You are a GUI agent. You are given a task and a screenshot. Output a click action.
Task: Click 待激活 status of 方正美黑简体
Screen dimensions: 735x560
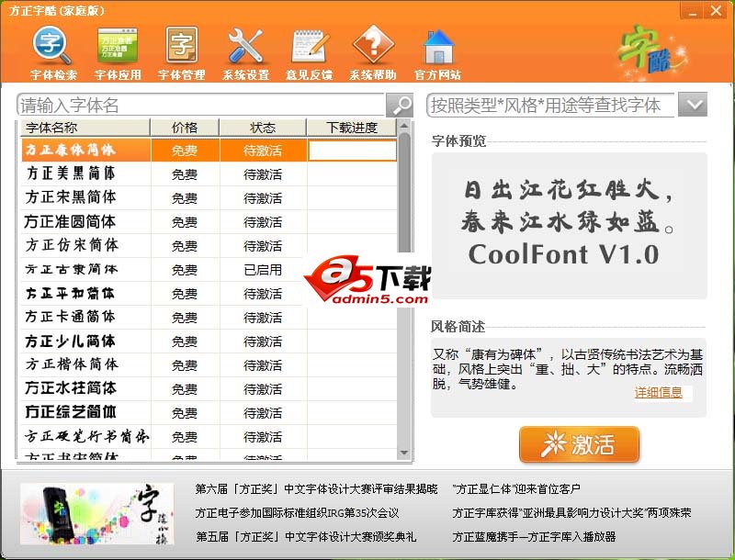(x=263, y=174)
